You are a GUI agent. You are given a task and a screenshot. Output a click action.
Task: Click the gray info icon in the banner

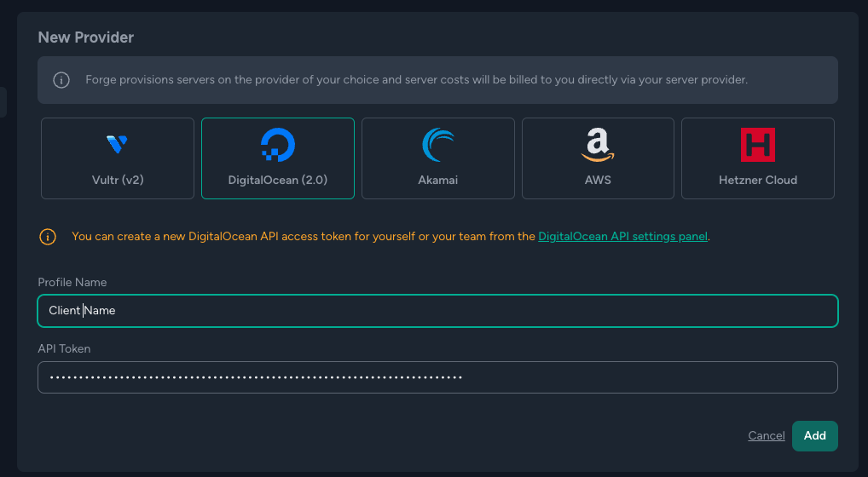click(x=61, y=80)
